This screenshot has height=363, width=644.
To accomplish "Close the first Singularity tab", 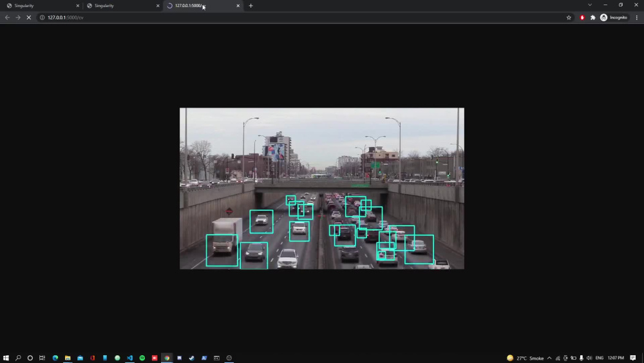I will click(78, 6).
